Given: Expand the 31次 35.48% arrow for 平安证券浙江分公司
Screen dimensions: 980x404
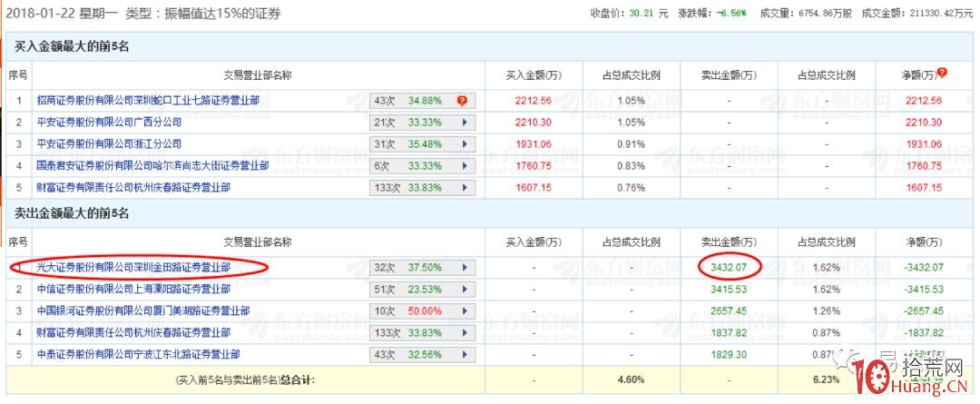Looking at the screenshot, I should point(465,143).
